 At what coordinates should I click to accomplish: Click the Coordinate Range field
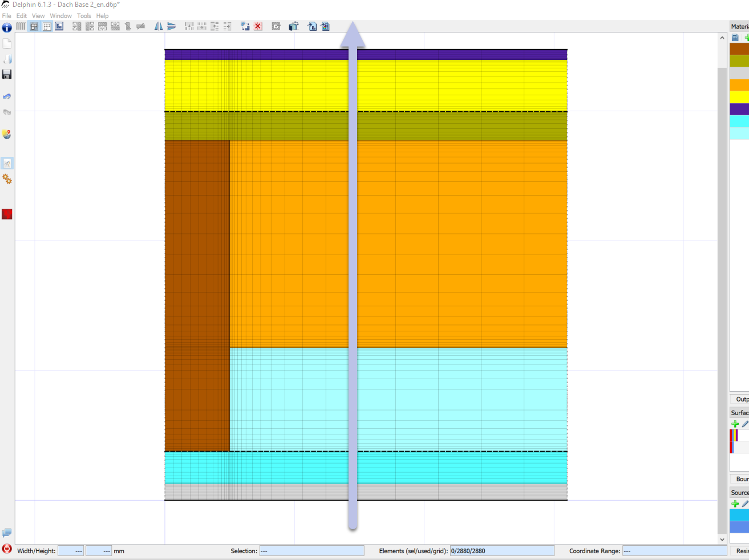click(x=675, y=551)
